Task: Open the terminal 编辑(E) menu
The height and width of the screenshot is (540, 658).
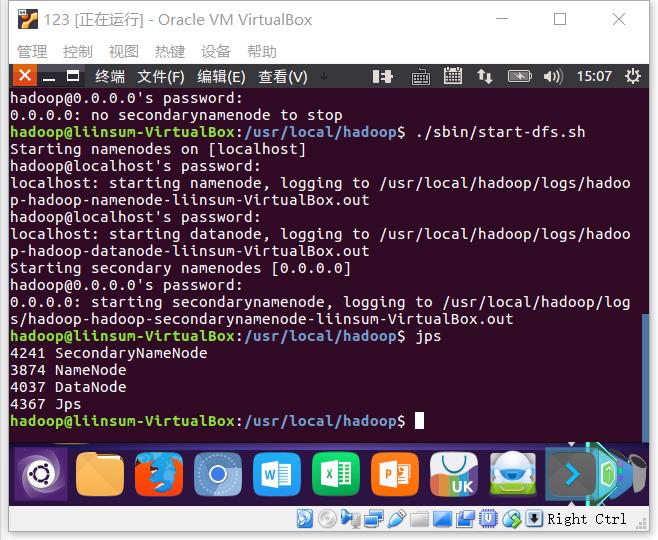Action: [222, 76]
